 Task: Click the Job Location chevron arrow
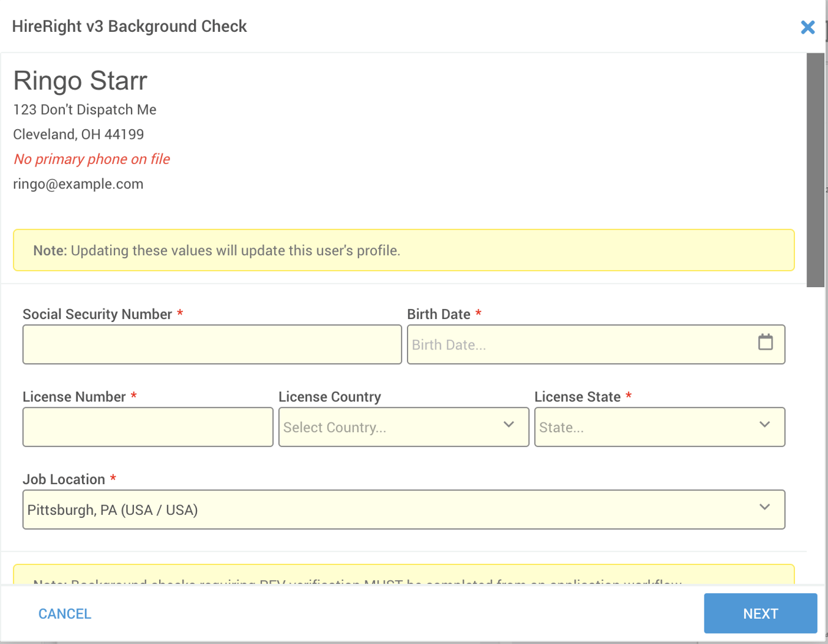764,507
